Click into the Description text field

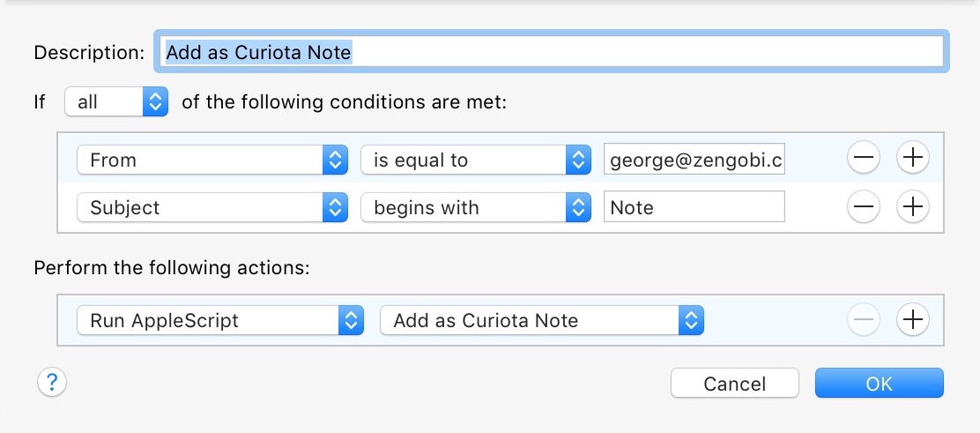coord(552,52)
